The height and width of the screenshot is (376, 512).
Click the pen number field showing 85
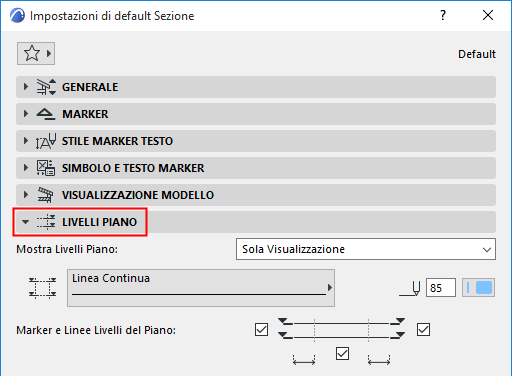click(441, 288)
